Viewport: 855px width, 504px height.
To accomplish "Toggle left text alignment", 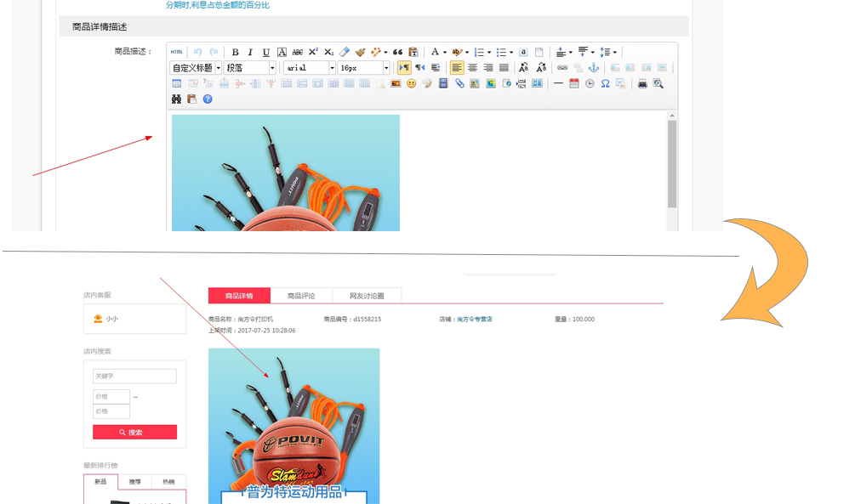I will 457,67.
